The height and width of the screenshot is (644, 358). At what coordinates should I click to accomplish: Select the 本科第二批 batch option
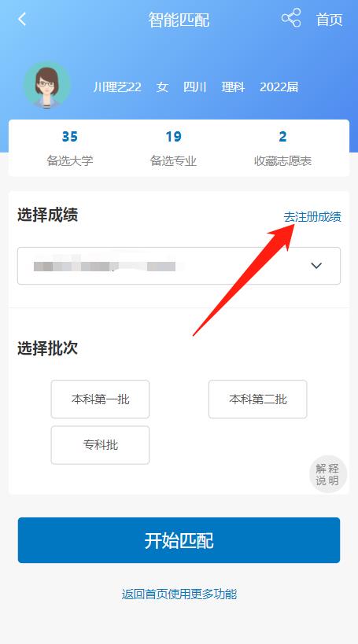coord(258,399)
